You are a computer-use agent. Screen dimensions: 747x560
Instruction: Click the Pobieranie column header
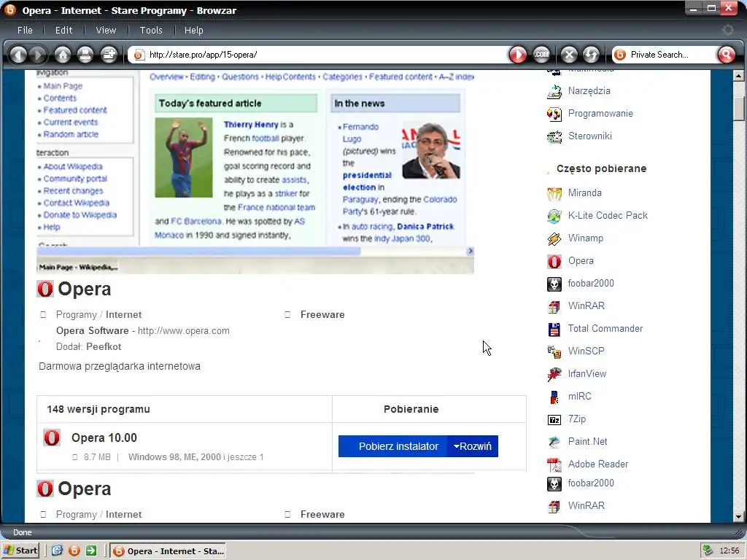point(411,409)
